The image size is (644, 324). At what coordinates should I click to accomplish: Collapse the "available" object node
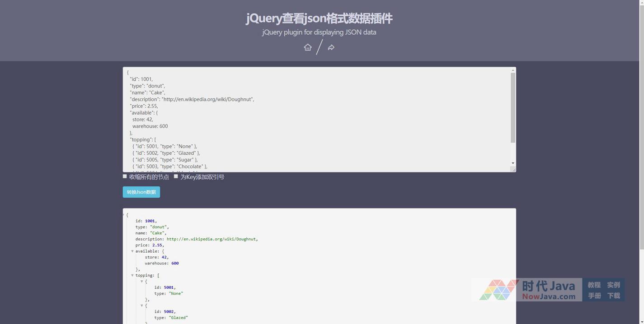point(132,251)
